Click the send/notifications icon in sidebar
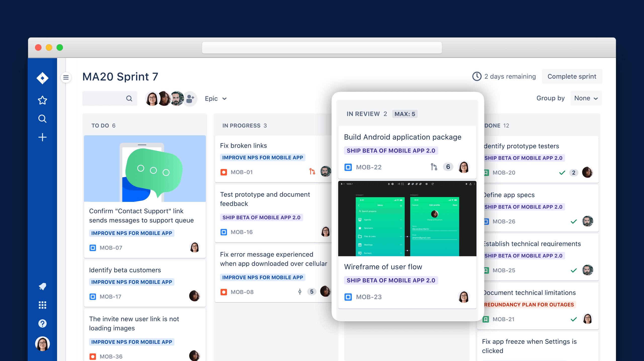 click(x=42, y=287)
